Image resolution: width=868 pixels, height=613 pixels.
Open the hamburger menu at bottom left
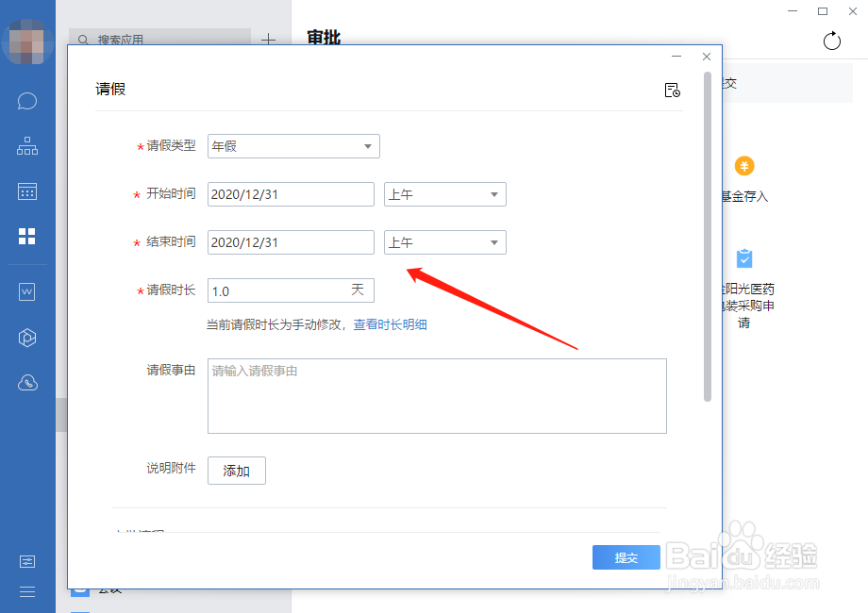click(26, 592)
